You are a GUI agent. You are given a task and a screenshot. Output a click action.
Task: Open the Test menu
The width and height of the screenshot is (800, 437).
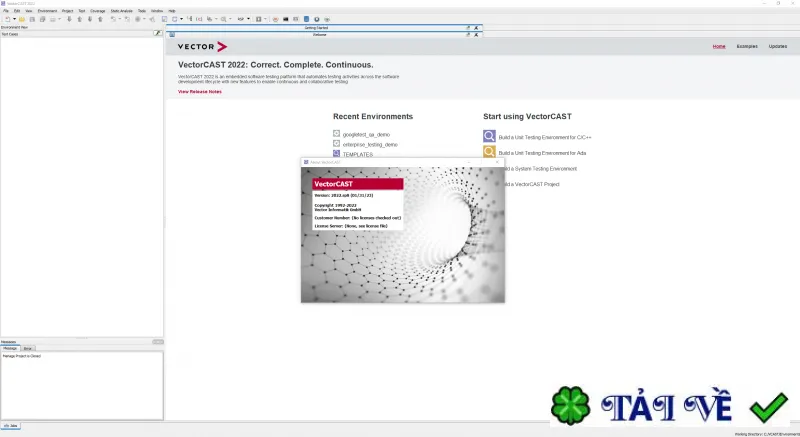(x=82, y=11)
